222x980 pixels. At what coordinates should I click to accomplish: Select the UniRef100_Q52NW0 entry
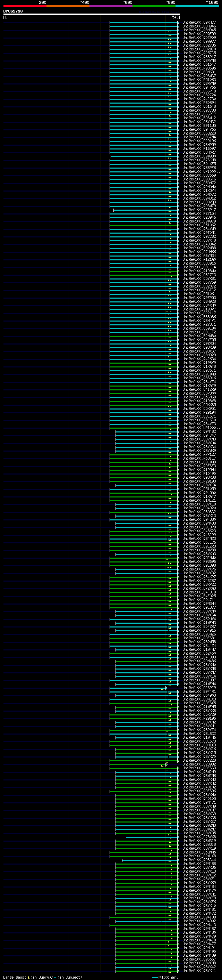199,558
